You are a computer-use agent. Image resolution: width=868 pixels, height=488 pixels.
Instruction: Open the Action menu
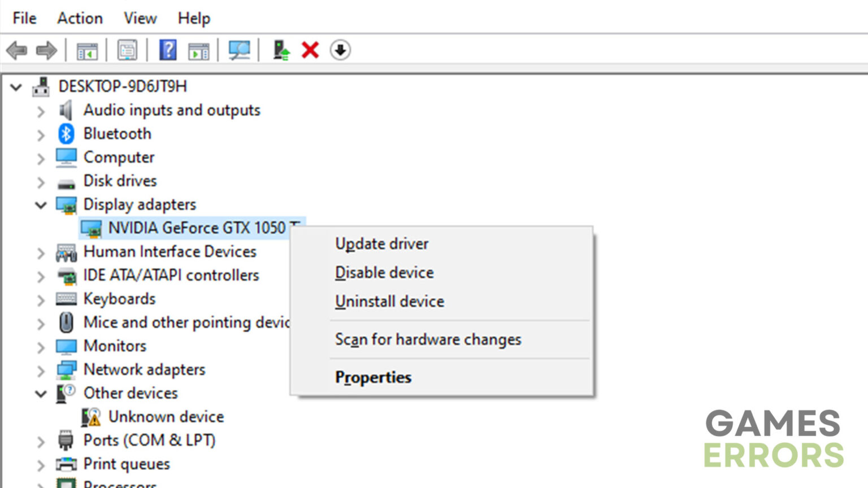[79, 18]
